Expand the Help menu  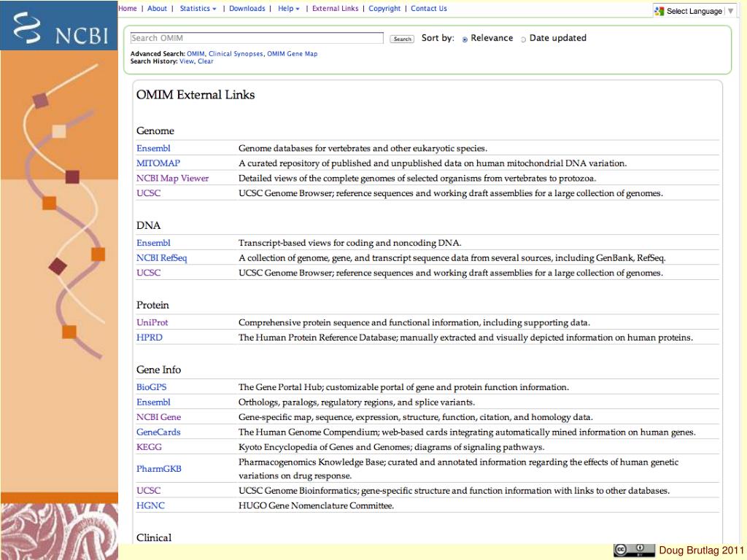pos(289,9)
